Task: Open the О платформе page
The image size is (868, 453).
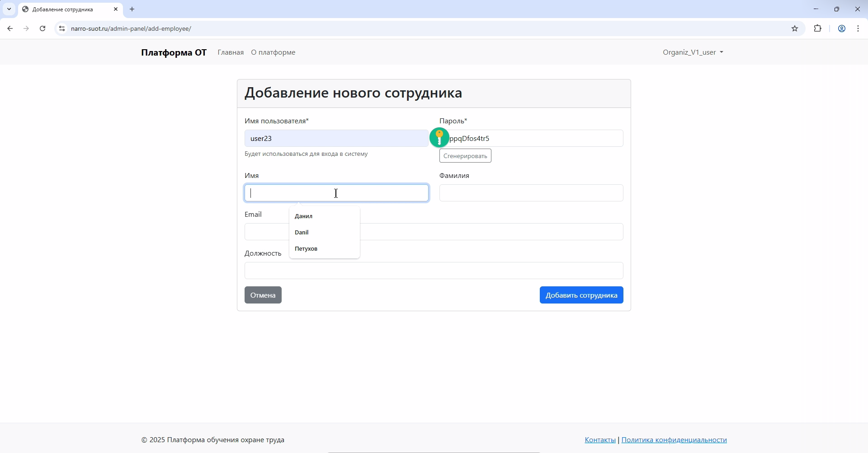Action: click(x=273, y=52)
